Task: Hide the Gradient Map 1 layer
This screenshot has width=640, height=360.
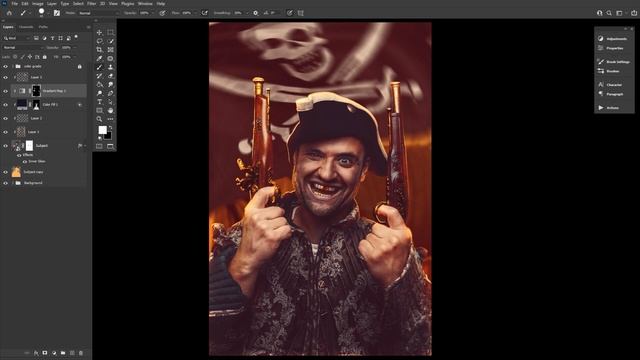Action: [5, 91]
